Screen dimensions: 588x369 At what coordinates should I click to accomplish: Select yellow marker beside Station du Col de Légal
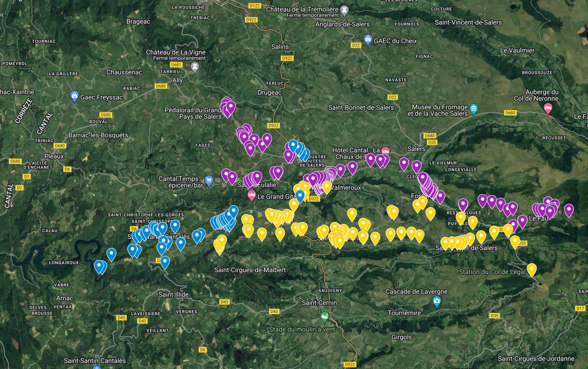point(532,269)
